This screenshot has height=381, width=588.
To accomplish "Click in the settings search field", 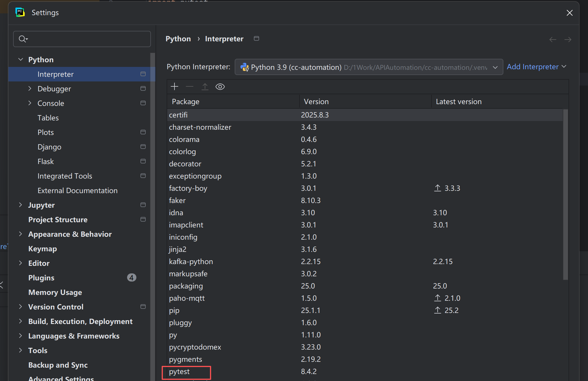I will 82,39.
